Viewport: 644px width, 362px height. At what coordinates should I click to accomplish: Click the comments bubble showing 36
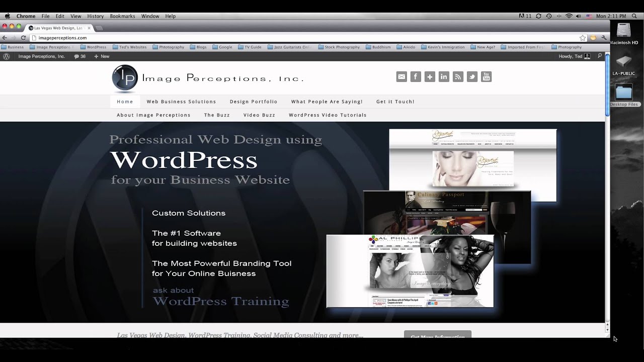(x=80, y=56)
